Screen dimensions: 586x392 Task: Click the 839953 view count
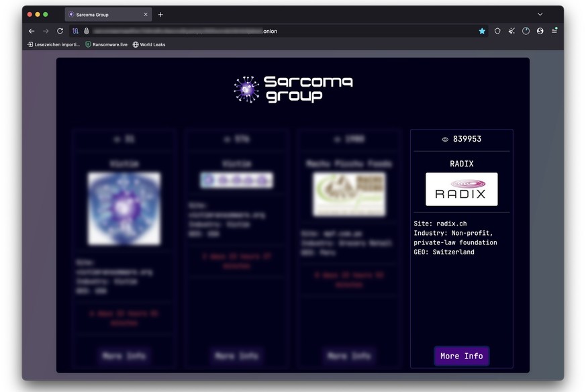[467, 139]
